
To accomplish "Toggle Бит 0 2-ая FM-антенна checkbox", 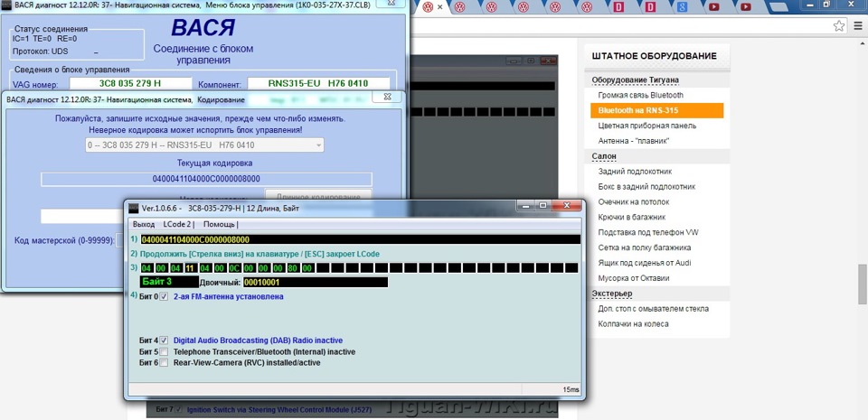I will pyautogui.click(x=164, y=297).
